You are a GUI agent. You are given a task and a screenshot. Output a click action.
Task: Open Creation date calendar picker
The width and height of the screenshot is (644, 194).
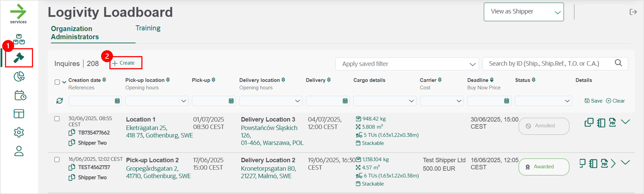pyautogui.click(x=117, y=101)
